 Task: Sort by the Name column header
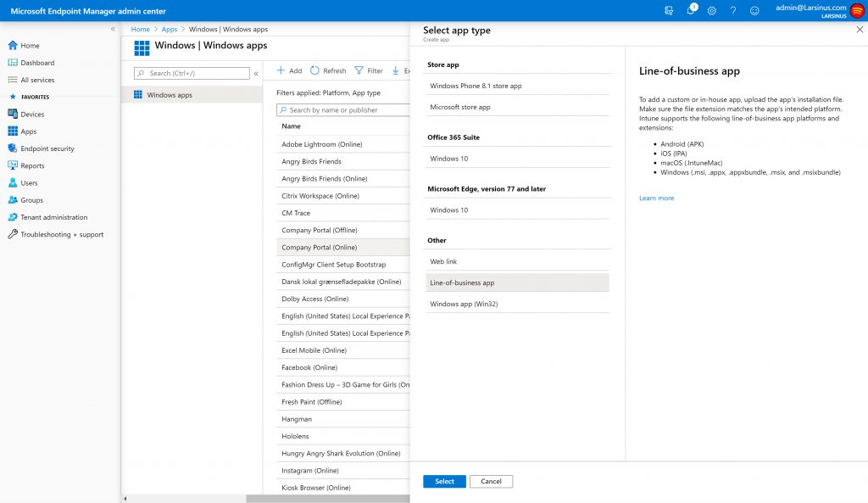(x=292, y=126)
